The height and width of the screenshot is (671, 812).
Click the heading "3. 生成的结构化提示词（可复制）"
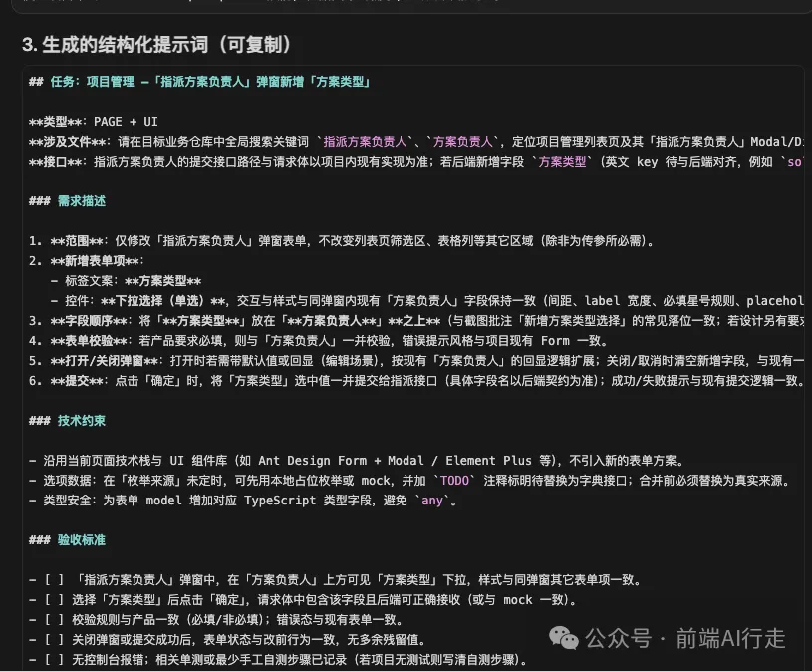tap(155, 45)
